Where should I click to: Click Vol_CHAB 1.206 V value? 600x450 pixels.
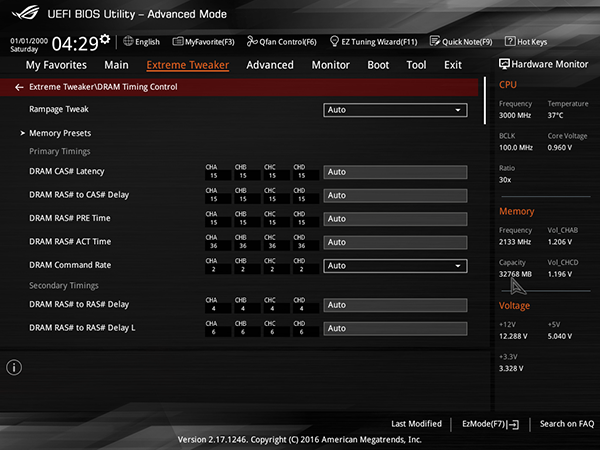click(x=560, y=242)
